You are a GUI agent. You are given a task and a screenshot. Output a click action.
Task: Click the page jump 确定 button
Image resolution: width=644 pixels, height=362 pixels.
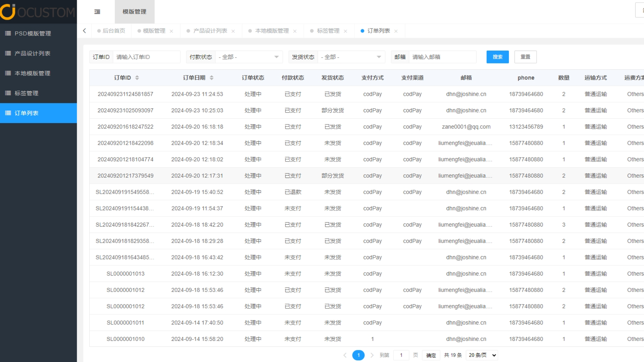coord(431,355)
